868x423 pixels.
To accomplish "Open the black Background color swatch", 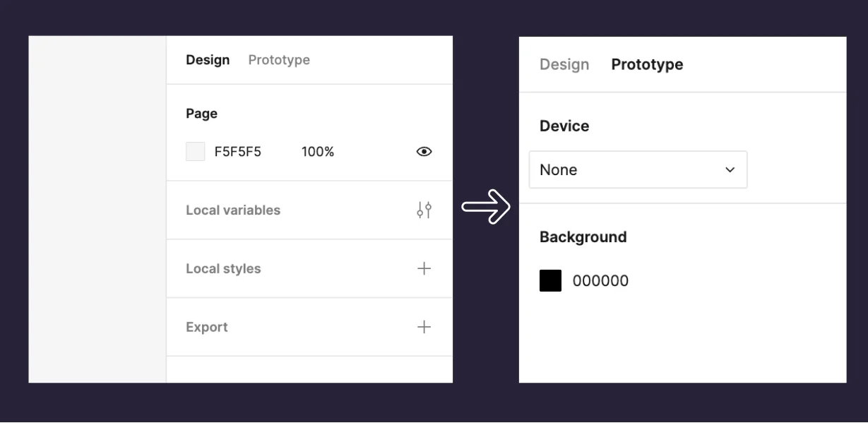I will click(x=551, y=280).
